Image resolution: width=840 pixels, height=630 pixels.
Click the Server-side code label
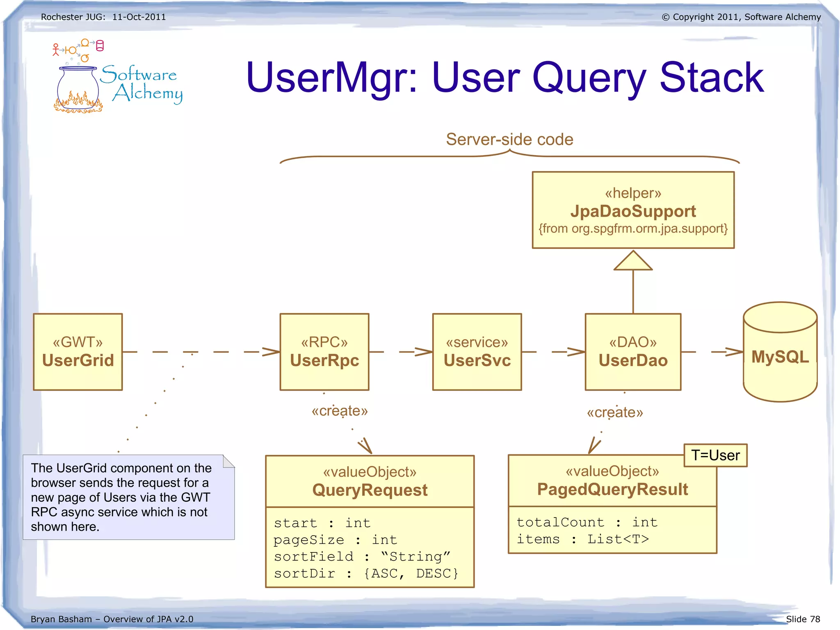(x=509, y=140)
